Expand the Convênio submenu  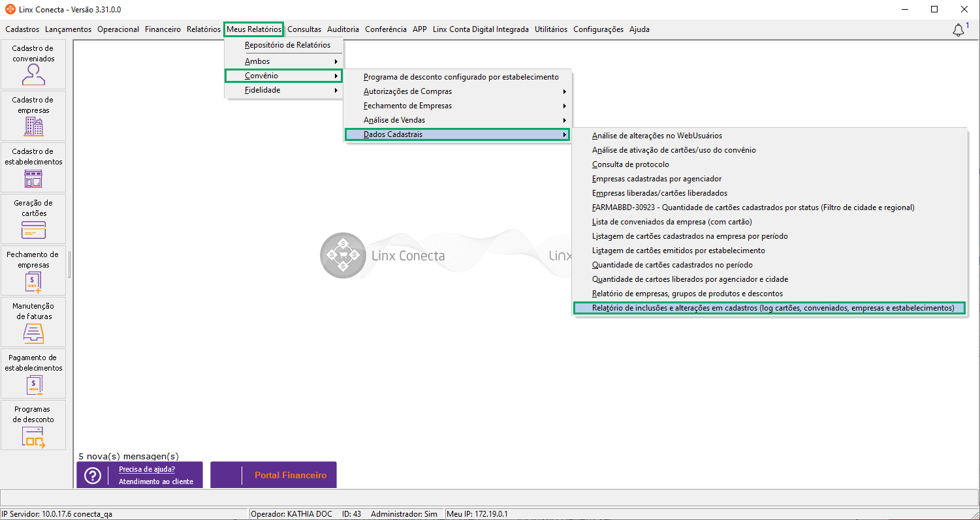pyautogui.click(x=284, y=76)
